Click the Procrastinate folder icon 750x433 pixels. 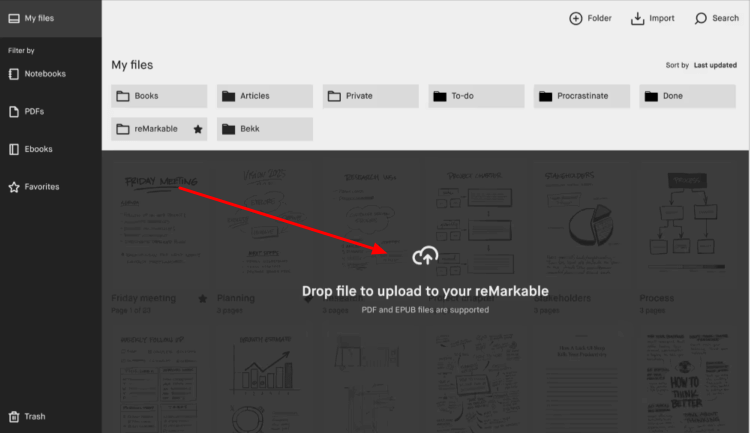coord(545,96)
